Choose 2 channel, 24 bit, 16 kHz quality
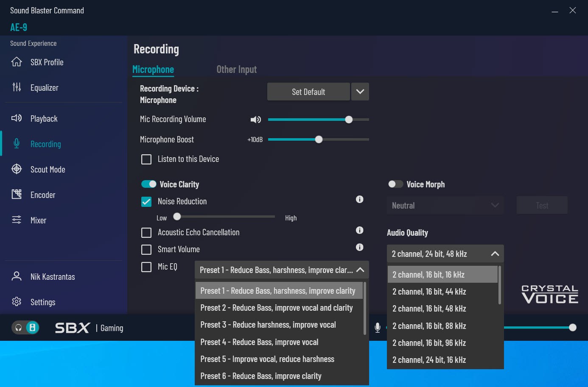 pos(442,360)
